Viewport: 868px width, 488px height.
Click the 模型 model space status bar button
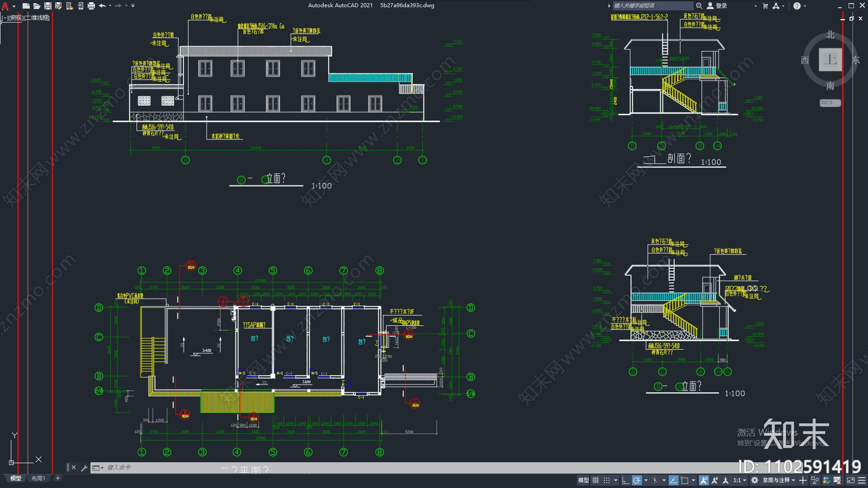583,480
